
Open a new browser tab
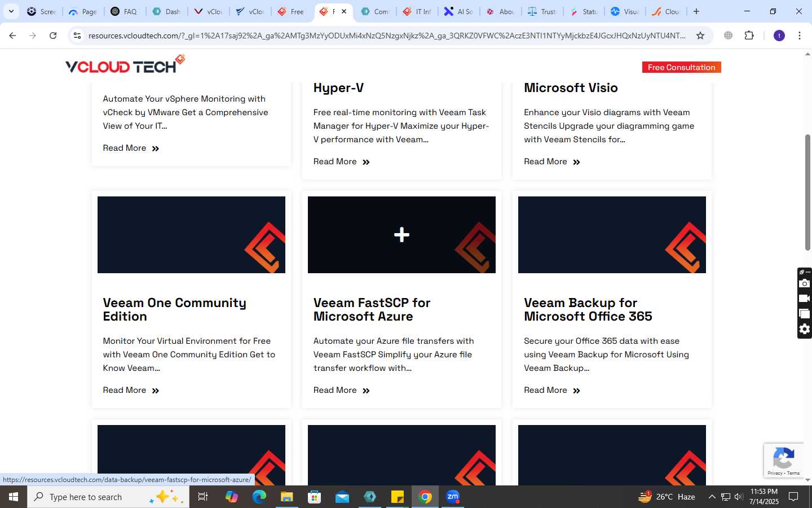click(x=696, y=11)
